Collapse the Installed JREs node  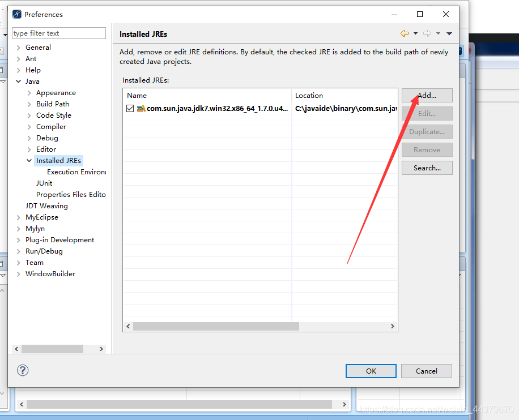coord(29,161)
